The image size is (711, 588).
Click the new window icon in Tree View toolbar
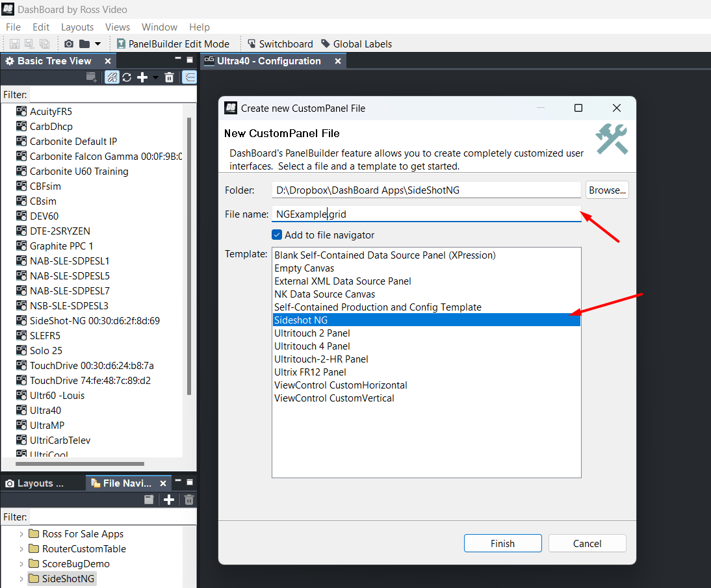coord(92,77)
